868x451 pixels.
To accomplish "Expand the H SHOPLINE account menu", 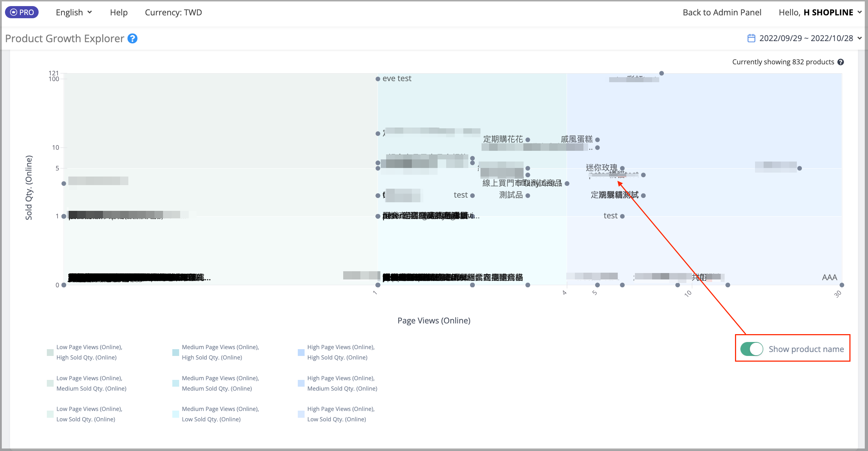I will click(820, 13).
